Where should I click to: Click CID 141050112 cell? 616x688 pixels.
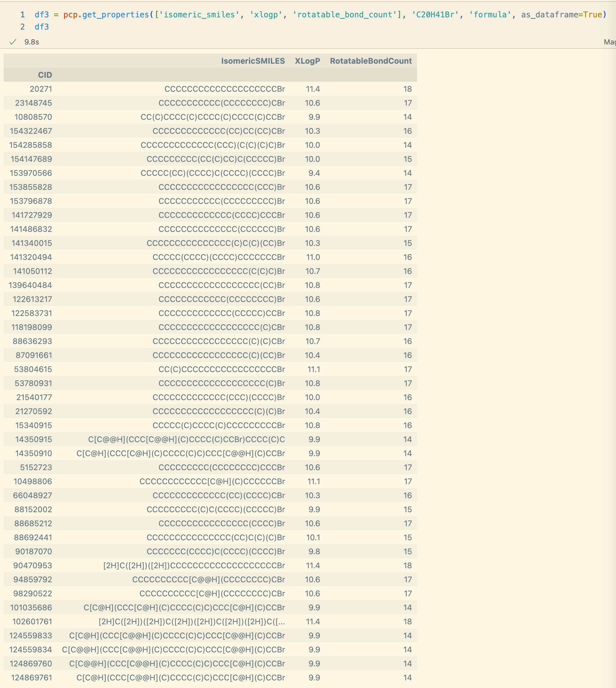pos(33,271)
